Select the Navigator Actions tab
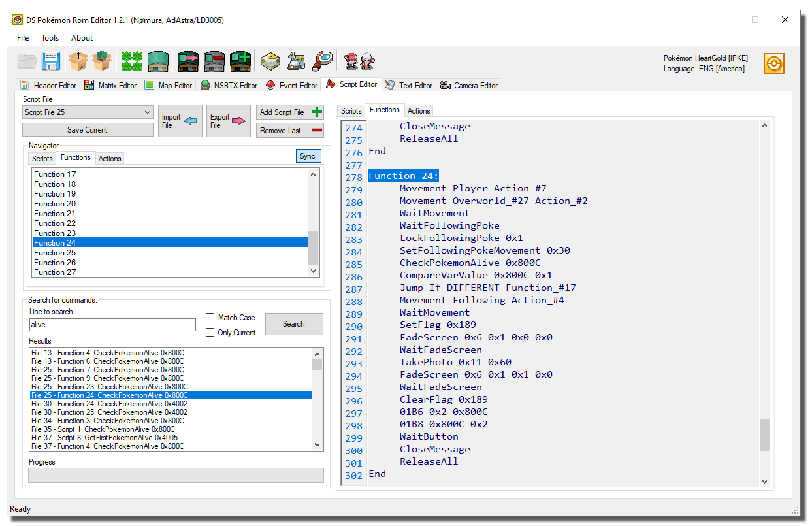The height and width of the screenshot is (526, 812). (x=110, y=159)
